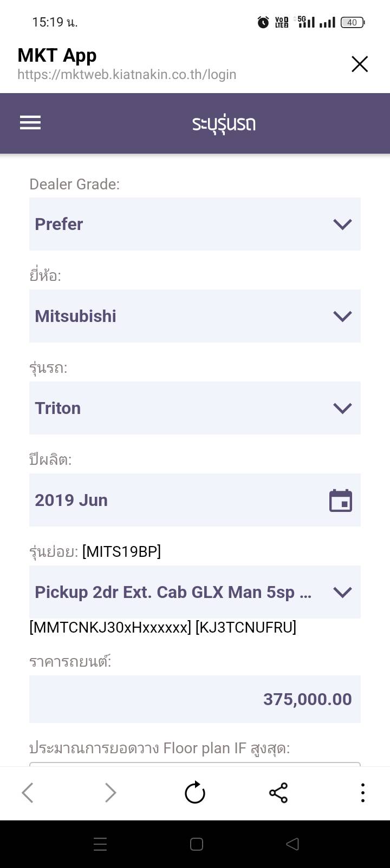Viewport: 390px width, 868px height.
Task: Go back with browser back arrow
Action: (x=28, y=793)
